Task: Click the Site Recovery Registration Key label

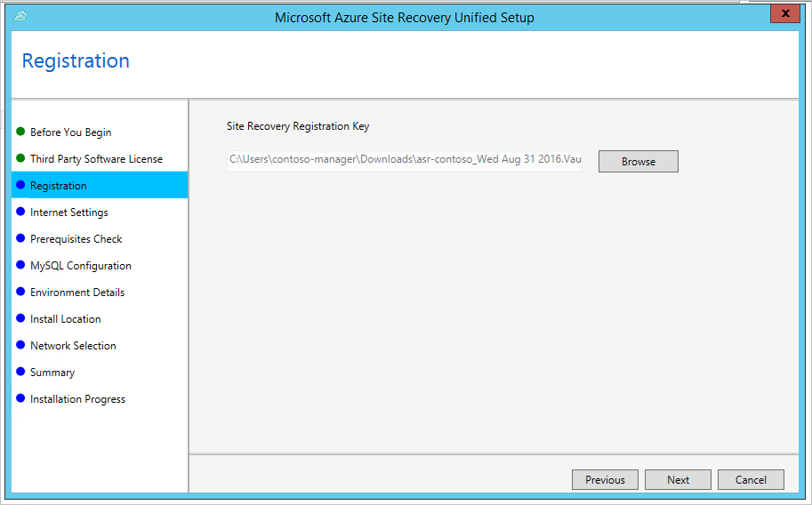Action: [x=298, y=126]
